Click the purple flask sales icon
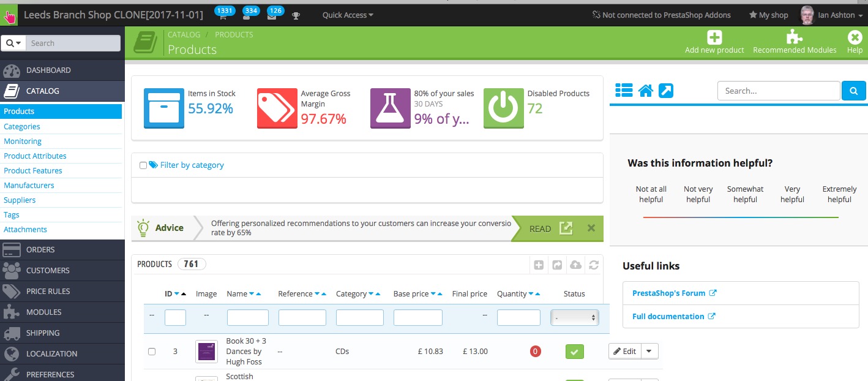 click(390, 108)
